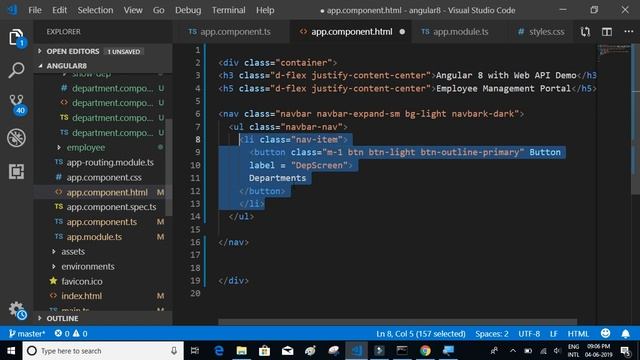Image resolution: width=640 pixels, height=360 pixels.
Task: Open Google Chrome from taskbar
Action: tap(425, 351)
